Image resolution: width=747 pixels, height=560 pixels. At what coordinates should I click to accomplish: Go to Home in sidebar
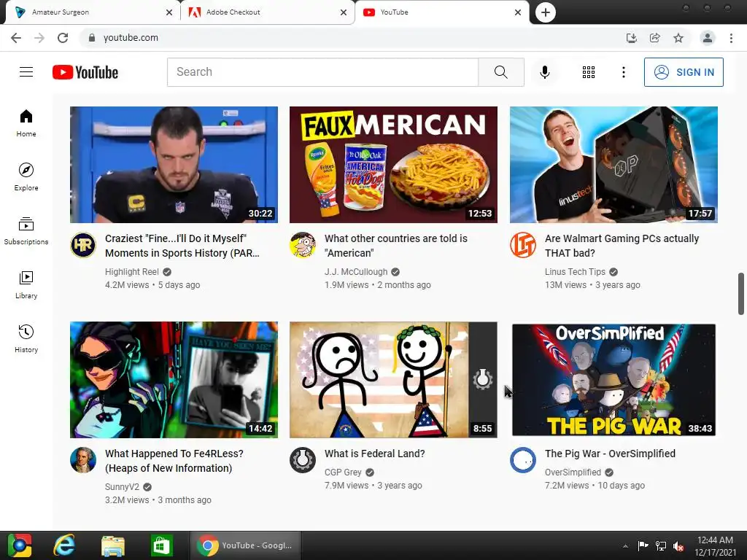26,123
